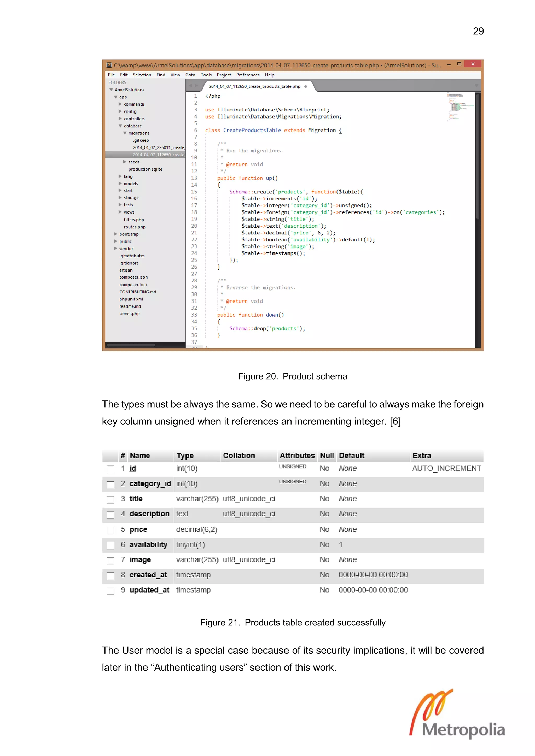
Task: Expand the config folder
Action: pos(120,111)
